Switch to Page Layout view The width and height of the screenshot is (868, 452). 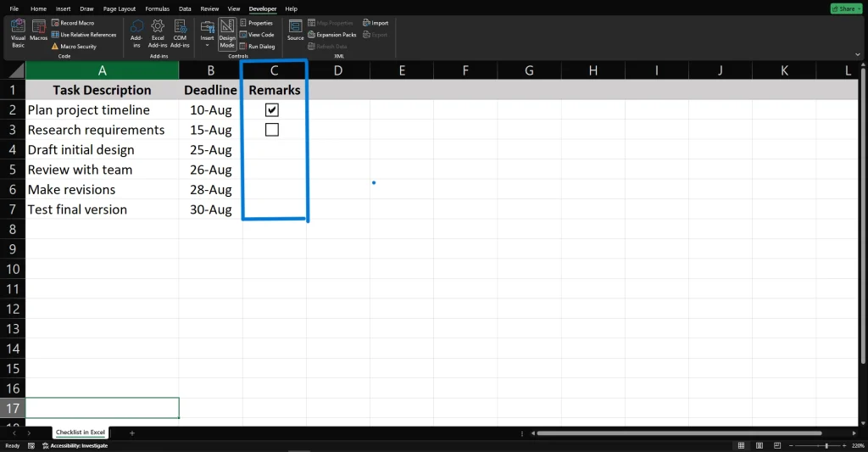pyautogui.click(x=759, y=445)
